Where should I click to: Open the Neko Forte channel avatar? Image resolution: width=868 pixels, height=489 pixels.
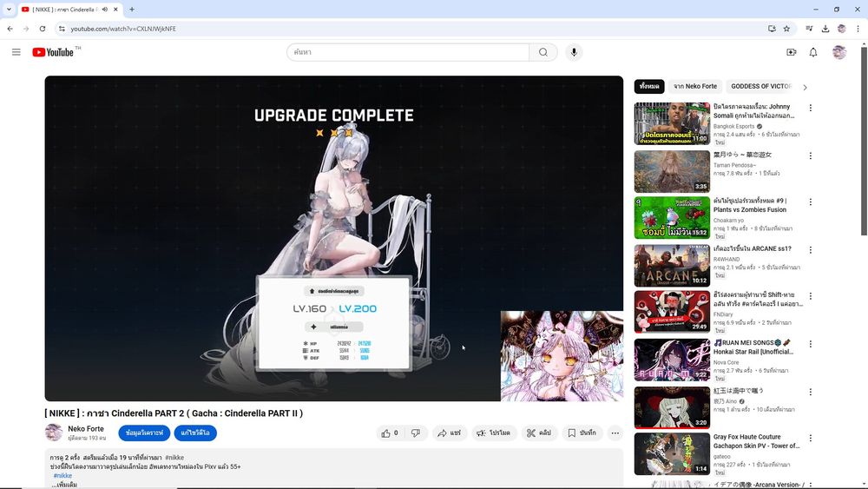coord(54,433)
